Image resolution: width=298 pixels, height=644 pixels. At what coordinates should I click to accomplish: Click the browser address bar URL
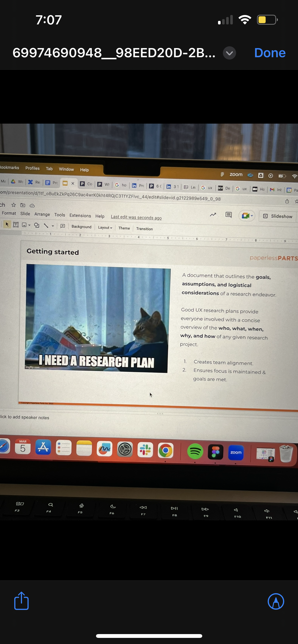110,196
